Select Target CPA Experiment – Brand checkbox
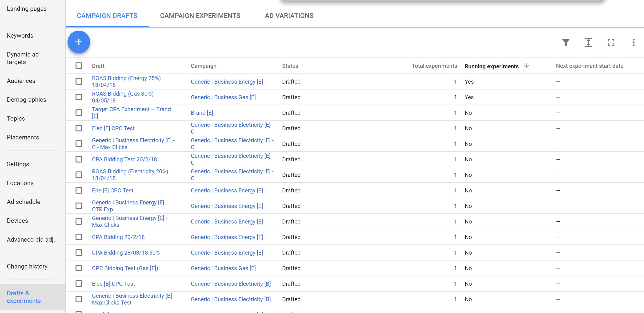 [79, 113]
